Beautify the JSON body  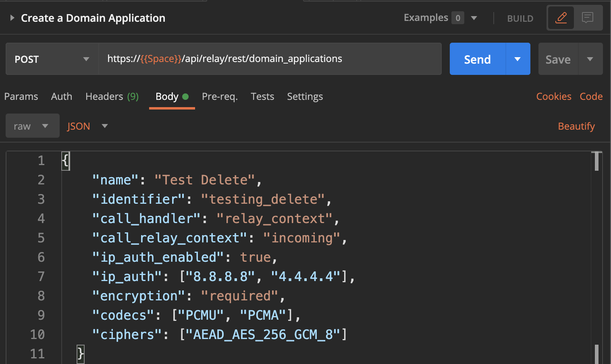tap(576, 126)
